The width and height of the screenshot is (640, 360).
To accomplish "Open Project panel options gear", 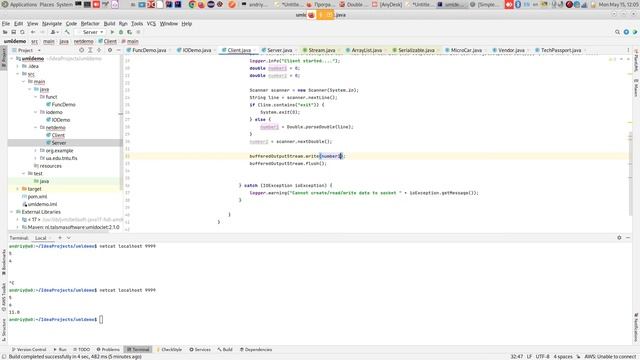I will pyautogui.click(x=110, y=50).
